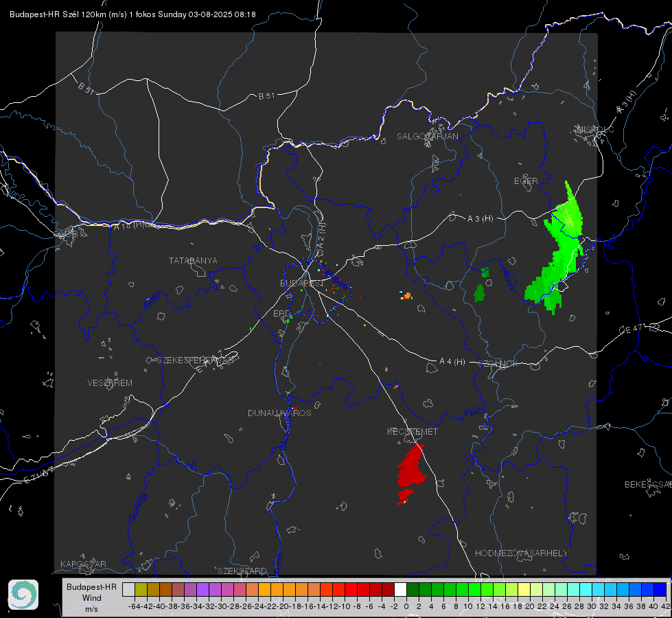
Task: Pick the yellow swatch between 18 and 20
Action: tap(524, 589)
